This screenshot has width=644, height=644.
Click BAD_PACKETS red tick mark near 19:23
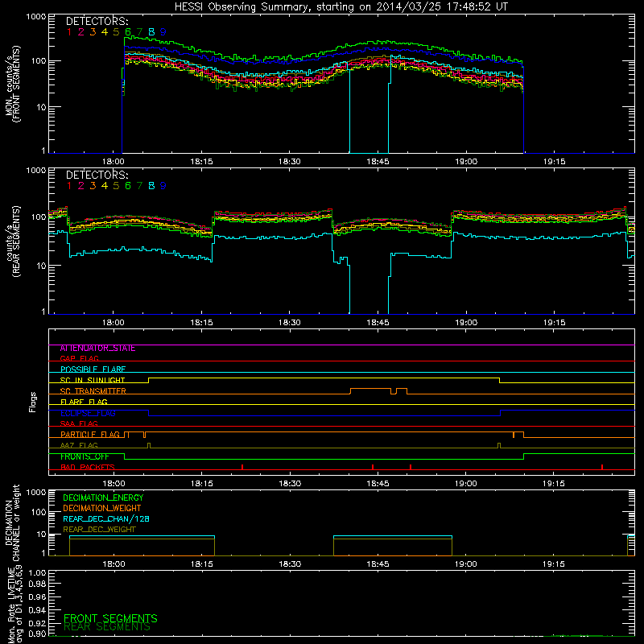(602, 467)
